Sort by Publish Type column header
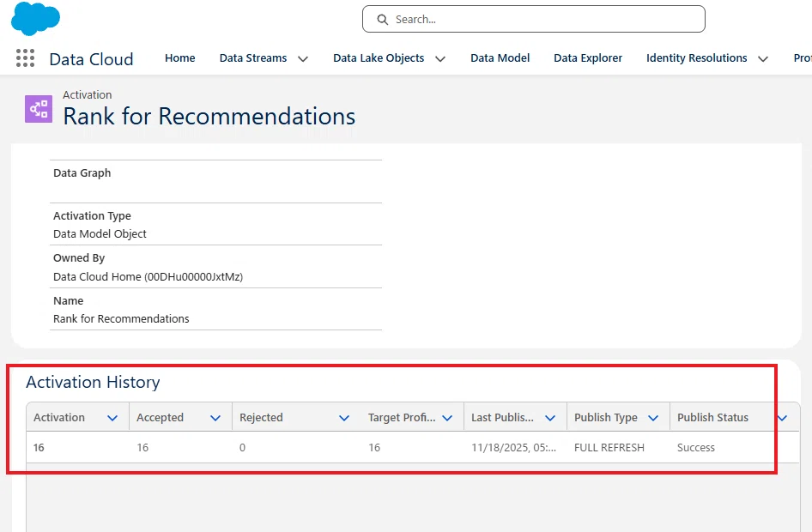 606,417
